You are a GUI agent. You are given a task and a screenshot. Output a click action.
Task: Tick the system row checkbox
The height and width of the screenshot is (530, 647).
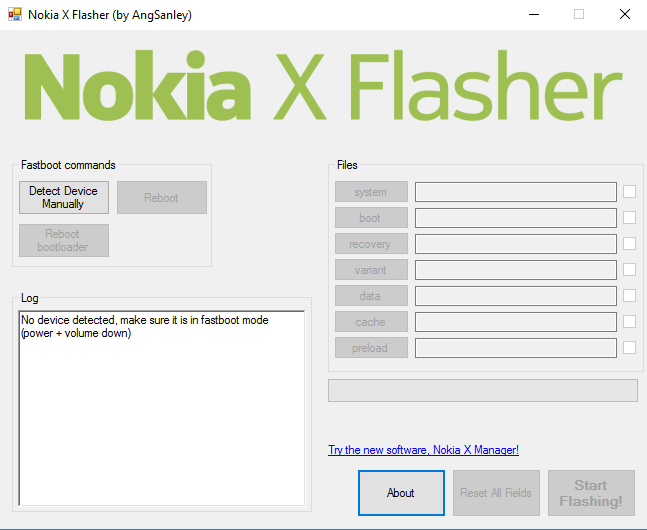pyautogui.click(x=629, y=192)
